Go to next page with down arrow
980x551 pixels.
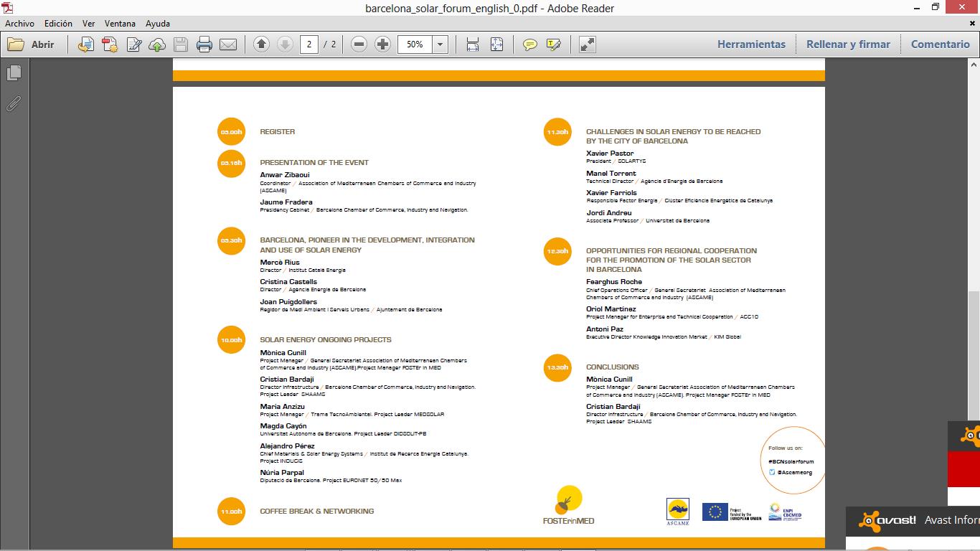285,44
